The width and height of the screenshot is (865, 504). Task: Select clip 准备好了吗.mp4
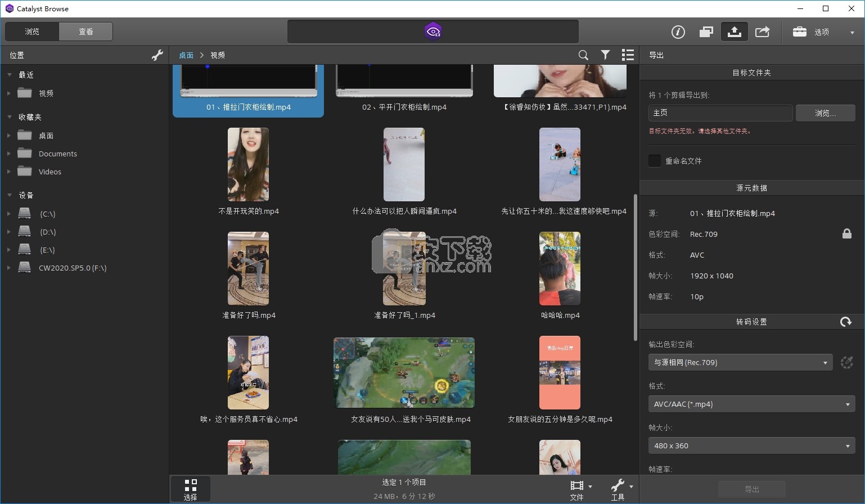(248, 276)
